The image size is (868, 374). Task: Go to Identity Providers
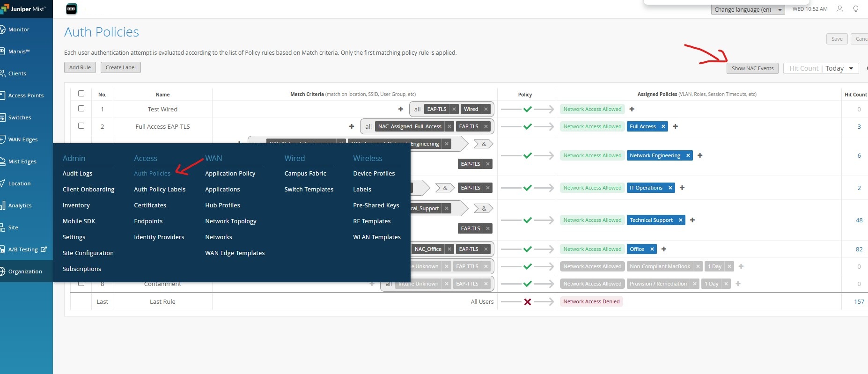[159, 237]
